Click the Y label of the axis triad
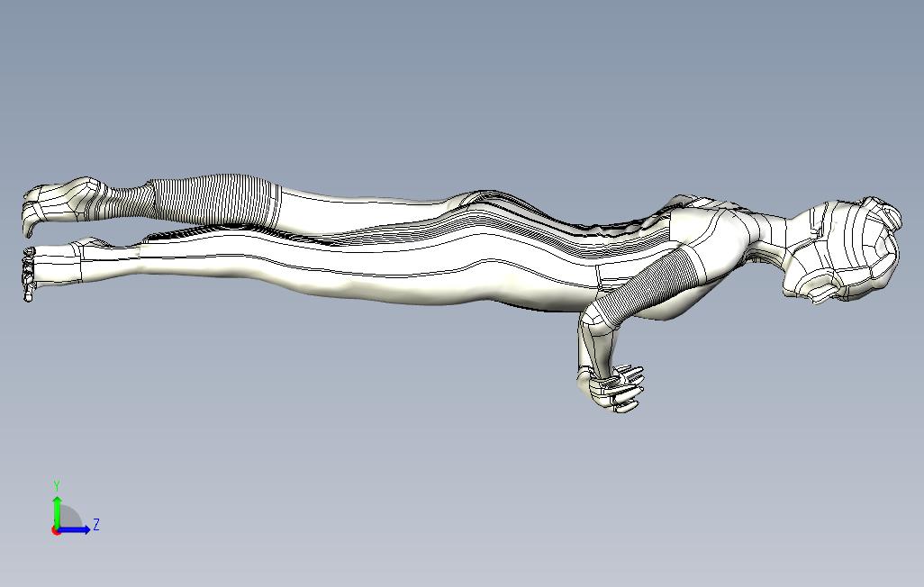Image resolution: width=924 pixels, height=587 pixels. (57, 486)
